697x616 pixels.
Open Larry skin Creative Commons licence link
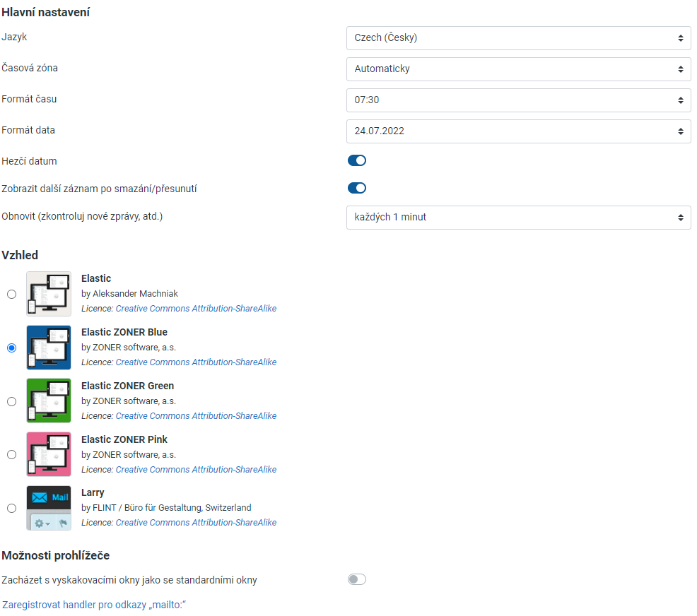point(196,523)
